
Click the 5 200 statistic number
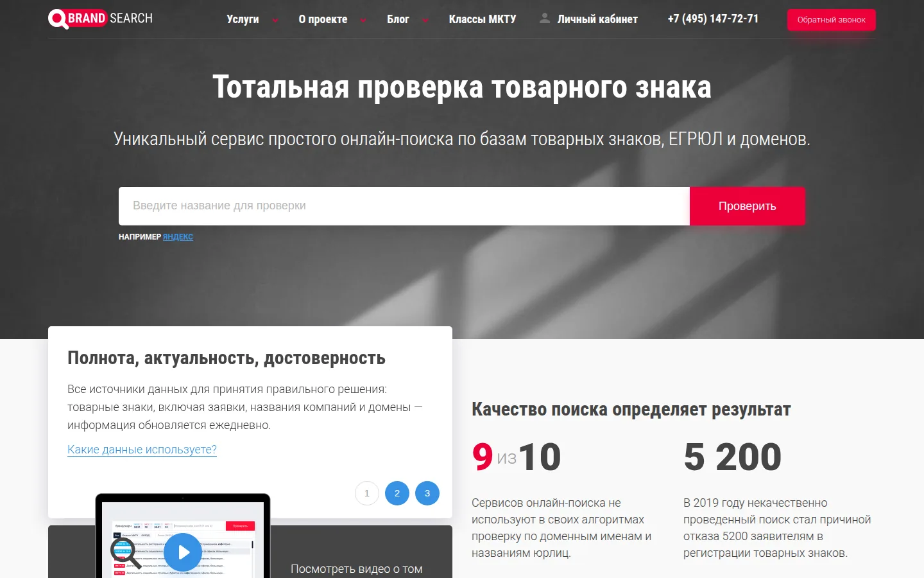click(x=733, y=457)
